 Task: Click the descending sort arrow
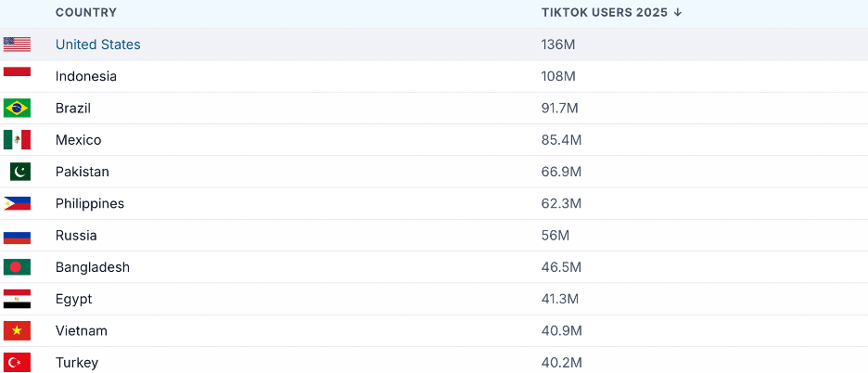point(678,12)
